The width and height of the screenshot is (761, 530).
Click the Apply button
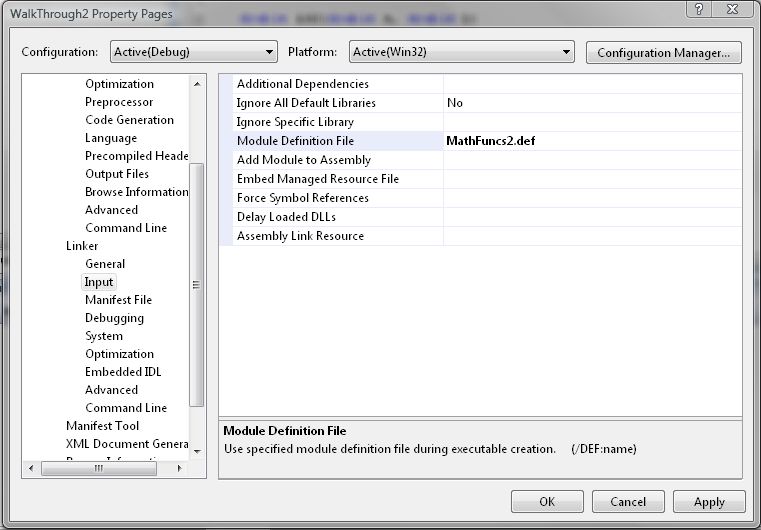point(709,502)
